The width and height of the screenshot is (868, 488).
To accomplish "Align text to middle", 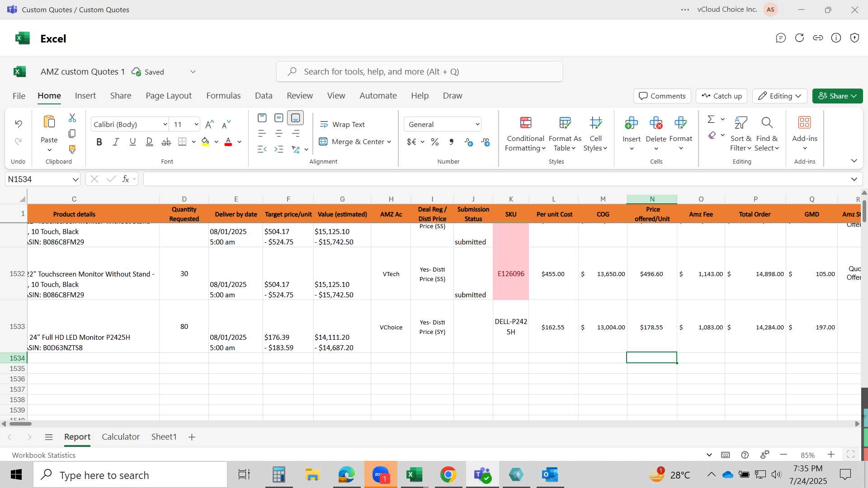I will point(279,118).
